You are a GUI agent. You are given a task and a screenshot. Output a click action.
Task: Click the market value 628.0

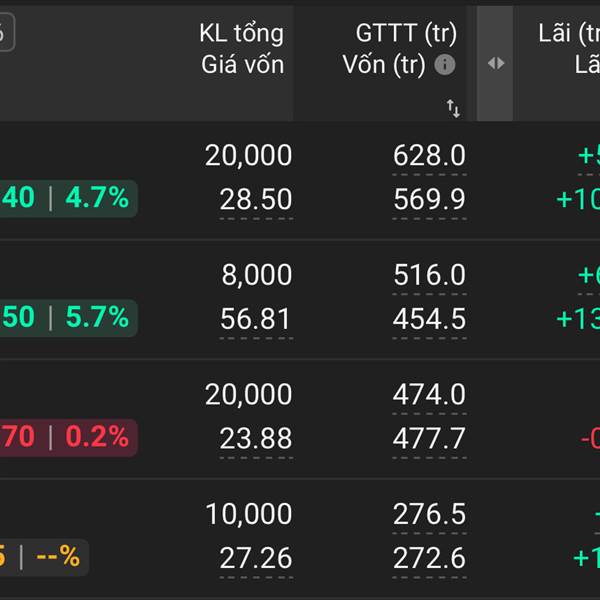pyautogui.click(x=429, y=155)
